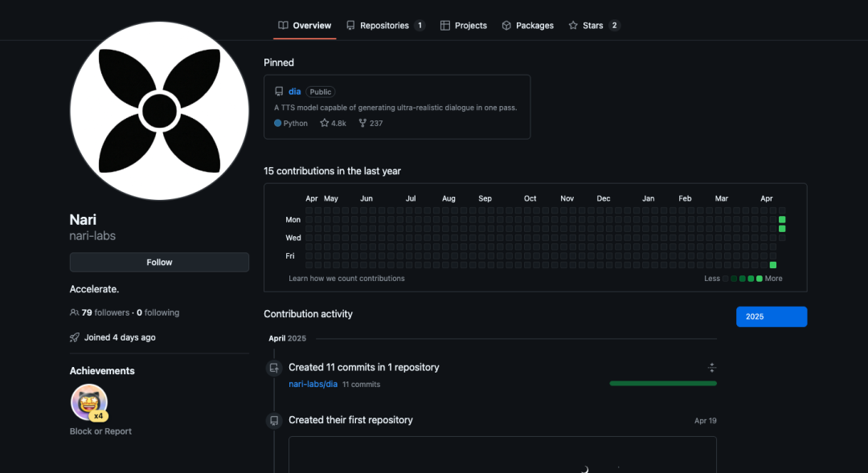Open the Stars tab
Image resolution: width=868 pixels, height=473 pixels.
pyautogui.click(x=595, y=26)
